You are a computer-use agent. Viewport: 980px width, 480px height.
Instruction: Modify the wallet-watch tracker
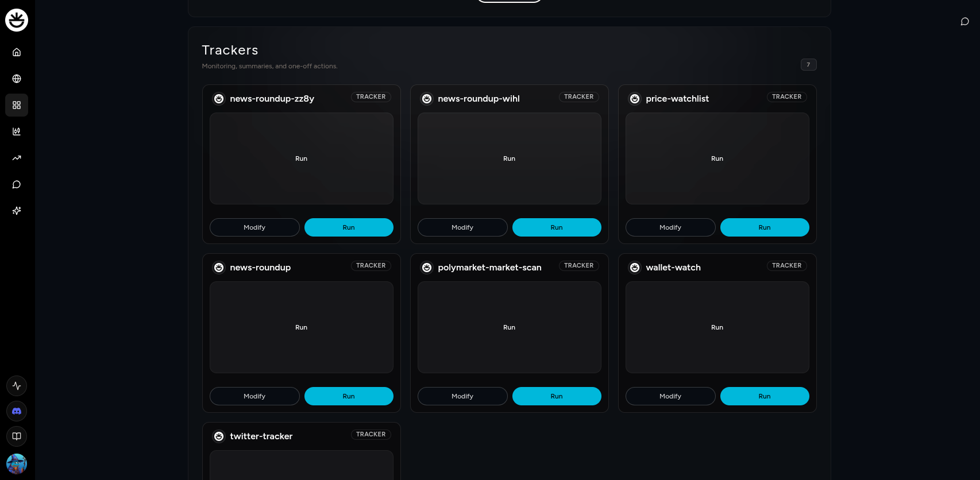pos(670,396)
